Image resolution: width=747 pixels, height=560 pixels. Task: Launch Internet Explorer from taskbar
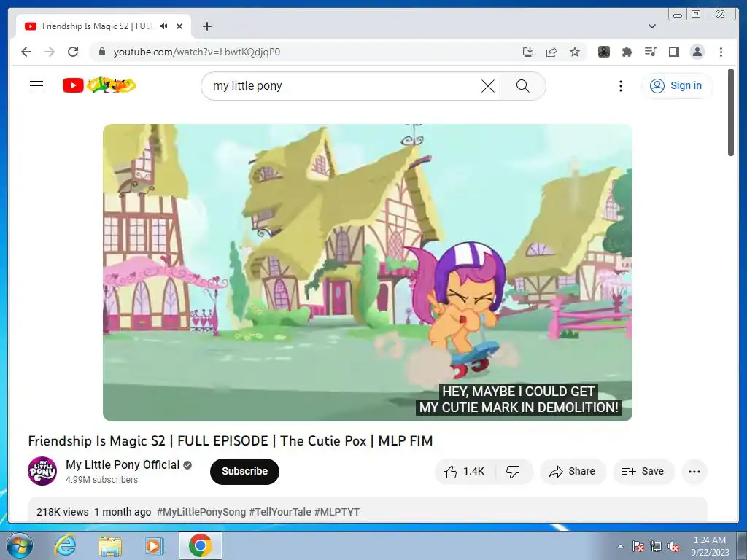tap(65, 545)
